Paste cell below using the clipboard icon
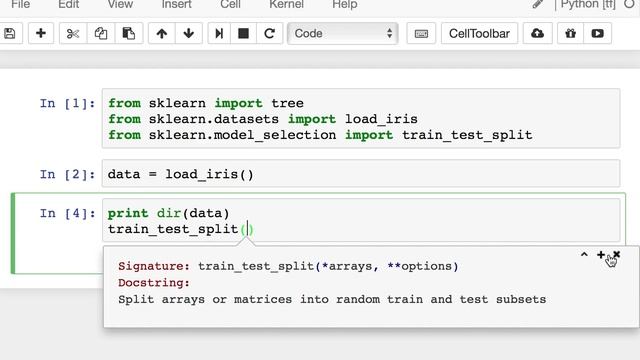Image resolution: width=640 pixels, height=360 pixels. [129, 33]
